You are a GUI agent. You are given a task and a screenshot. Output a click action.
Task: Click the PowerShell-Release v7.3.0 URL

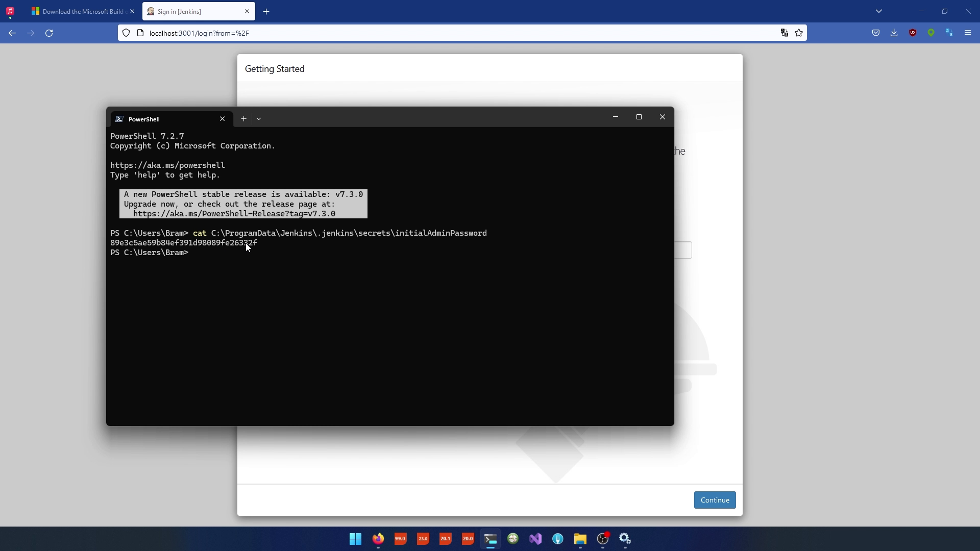coord(234,214)
